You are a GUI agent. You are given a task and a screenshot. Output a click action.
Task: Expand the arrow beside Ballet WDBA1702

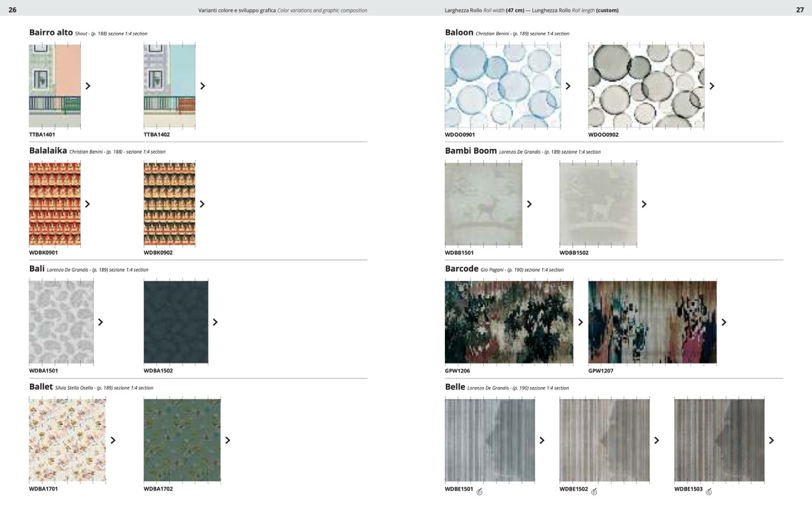228,440
